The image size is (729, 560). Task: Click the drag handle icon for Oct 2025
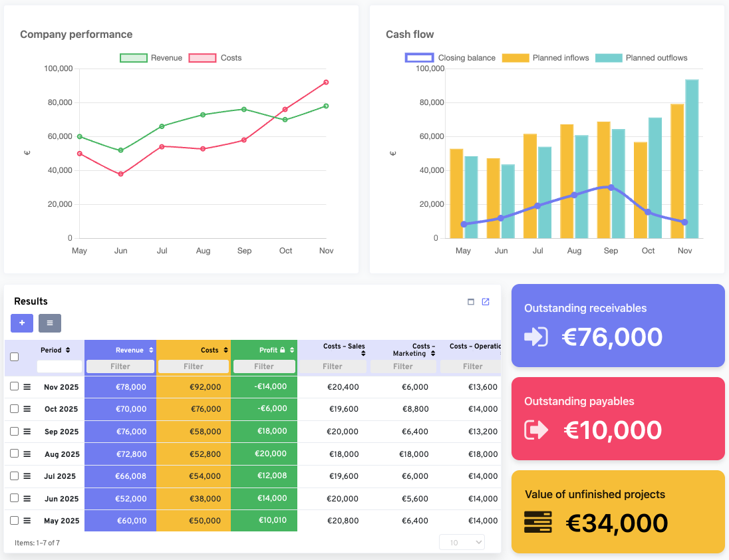[x=27, y=409]
